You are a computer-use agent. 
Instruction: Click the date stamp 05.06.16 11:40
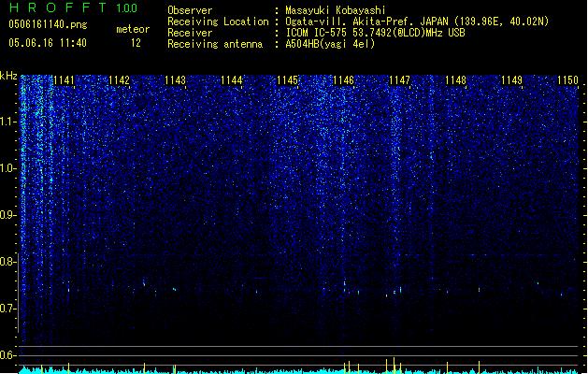(x=48, y=43)
